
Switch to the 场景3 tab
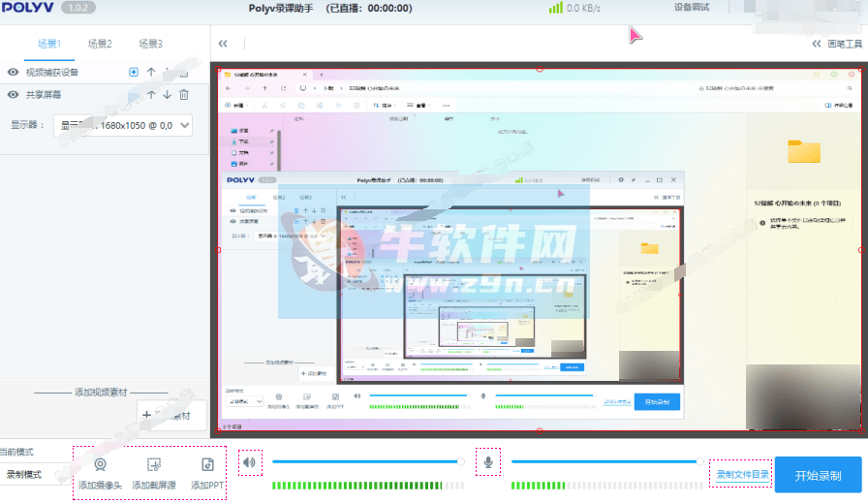150,44
